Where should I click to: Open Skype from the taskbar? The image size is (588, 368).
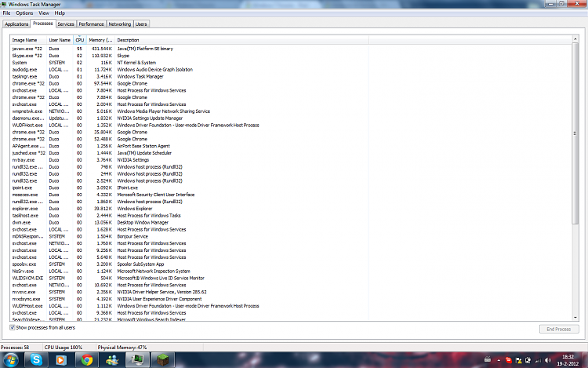(36, 360)
